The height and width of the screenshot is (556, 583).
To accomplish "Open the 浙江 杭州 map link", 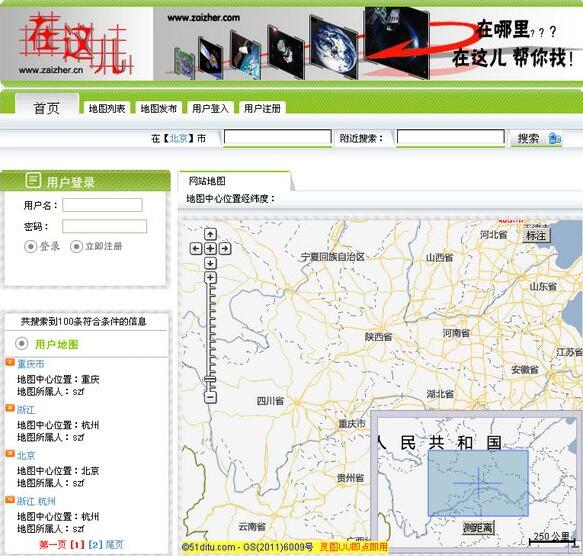I will click(x=36, y=501).
